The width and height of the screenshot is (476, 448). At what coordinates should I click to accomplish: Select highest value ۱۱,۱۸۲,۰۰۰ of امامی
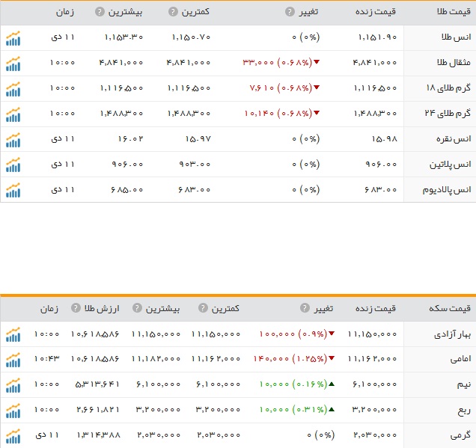tap(156, 359)
